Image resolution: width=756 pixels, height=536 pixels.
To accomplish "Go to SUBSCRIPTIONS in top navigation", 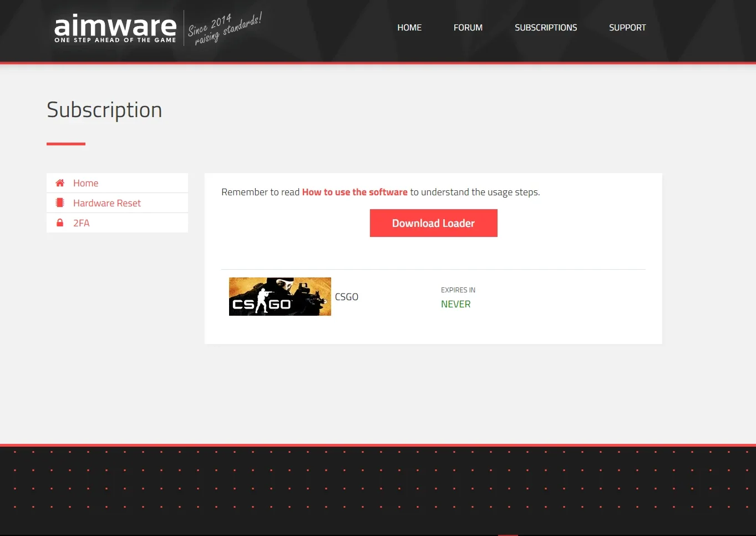I will pyautogui.click(x=546, y=28).
